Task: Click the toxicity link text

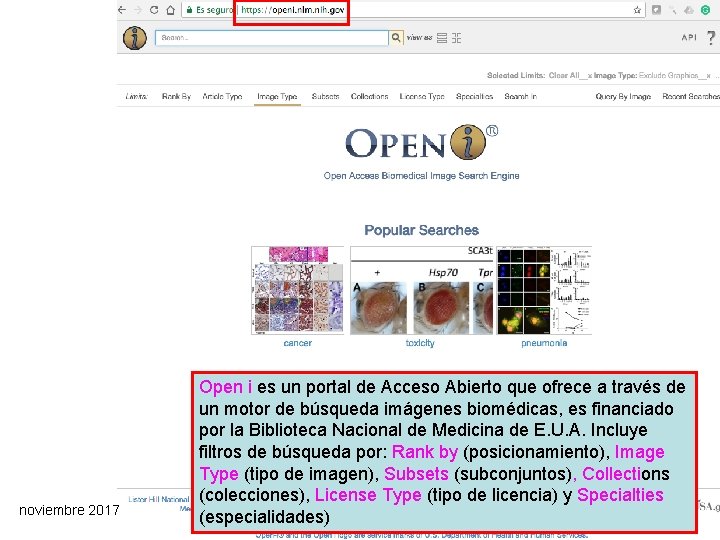Action: (420, 343)
